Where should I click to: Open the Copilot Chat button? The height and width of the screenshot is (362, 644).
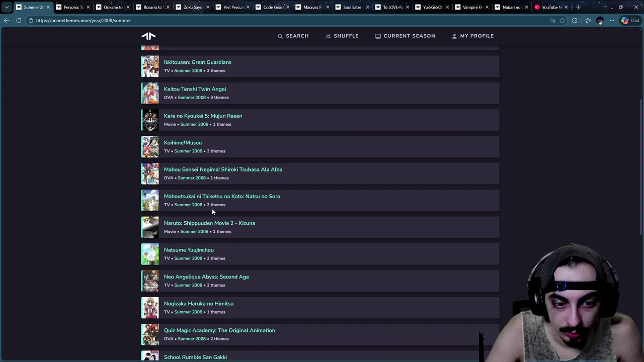[630, 21]
